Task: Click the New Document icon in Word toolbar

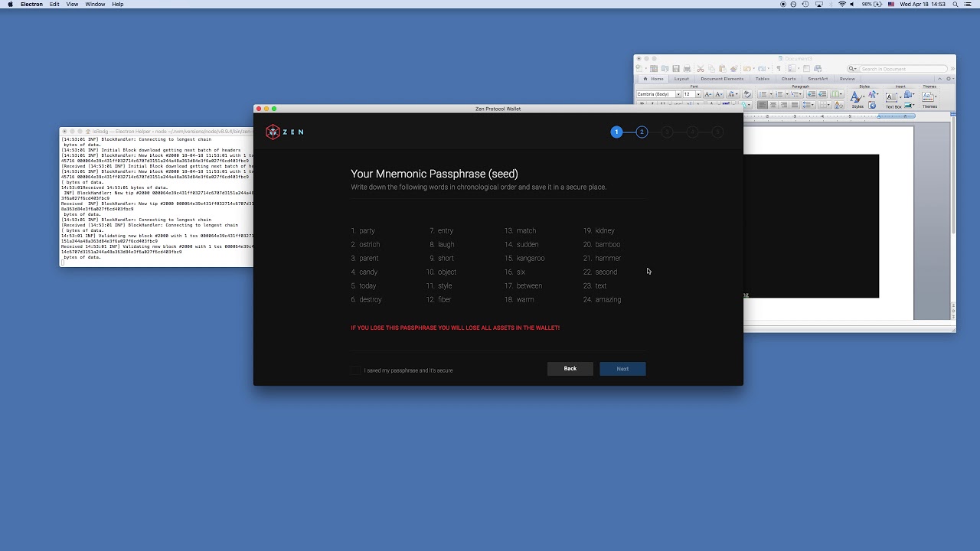Action: point(639,69)
